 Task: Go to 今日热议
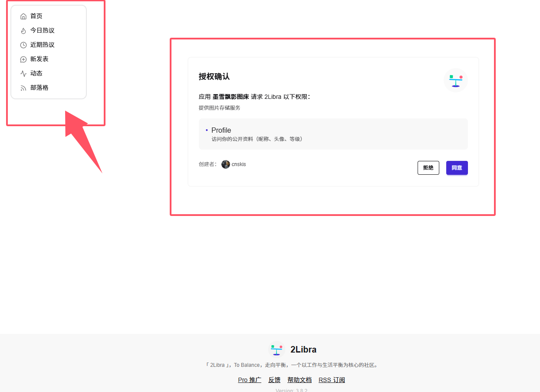(x=49, y=30)
